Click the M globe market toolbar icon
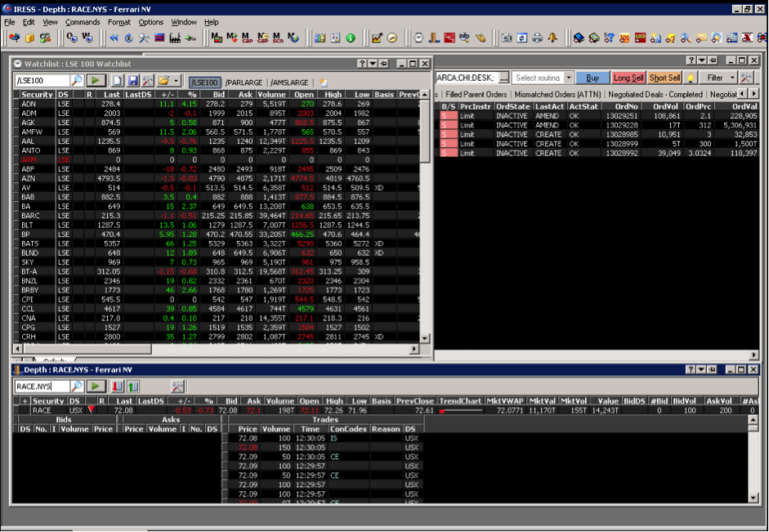769x532 pixels. [293, 38]
